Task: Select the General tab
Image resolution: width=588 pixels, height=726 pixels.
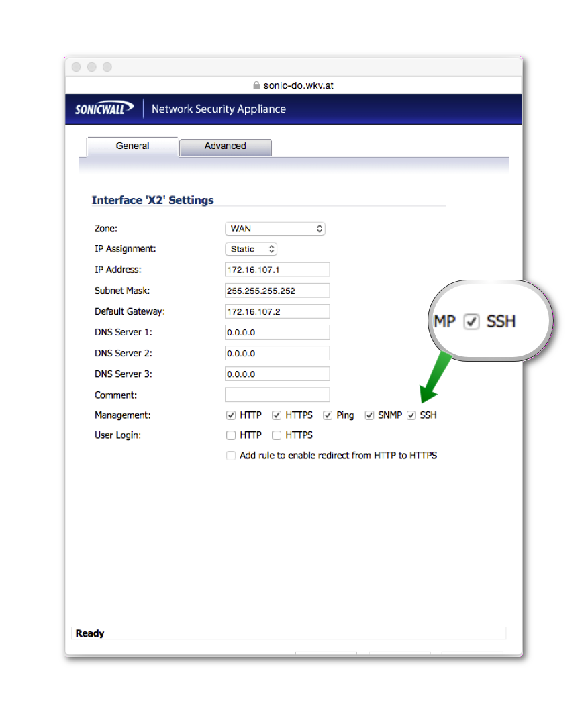Action: tap(132, 146)
